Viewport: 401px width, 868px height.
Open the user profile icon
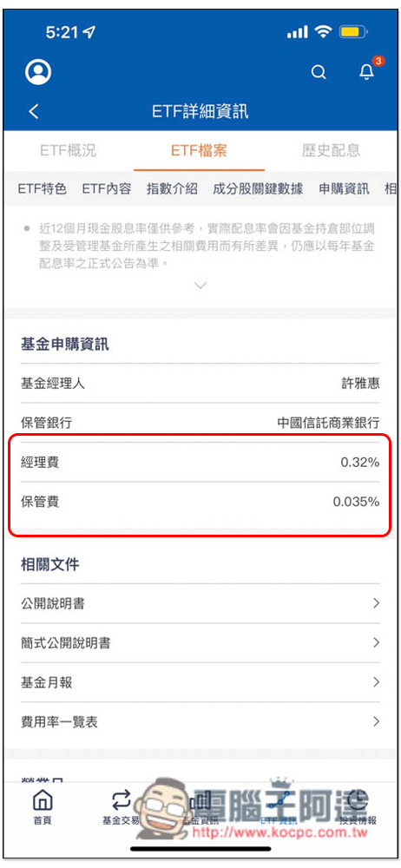click(38, 72)
